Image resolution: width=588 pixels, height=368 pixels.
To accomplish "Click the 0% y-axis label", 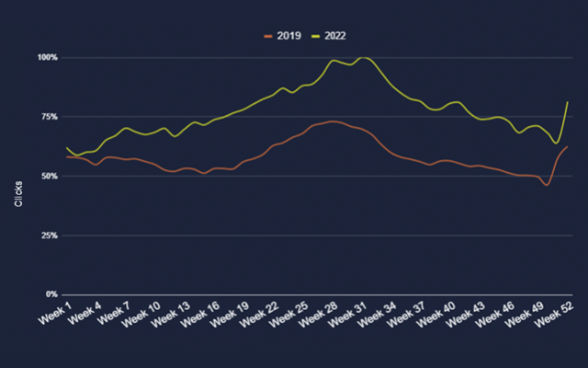I will pyautogui.click(x=51, y=294).
